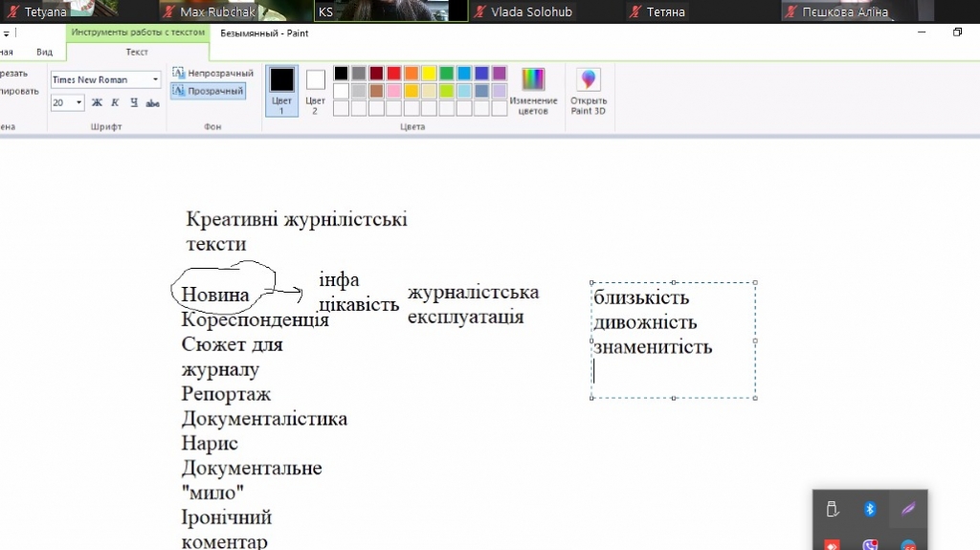980x550 pixels.
Task: Click Tetyana participant label in call bar
Action: tap(45, 11)
